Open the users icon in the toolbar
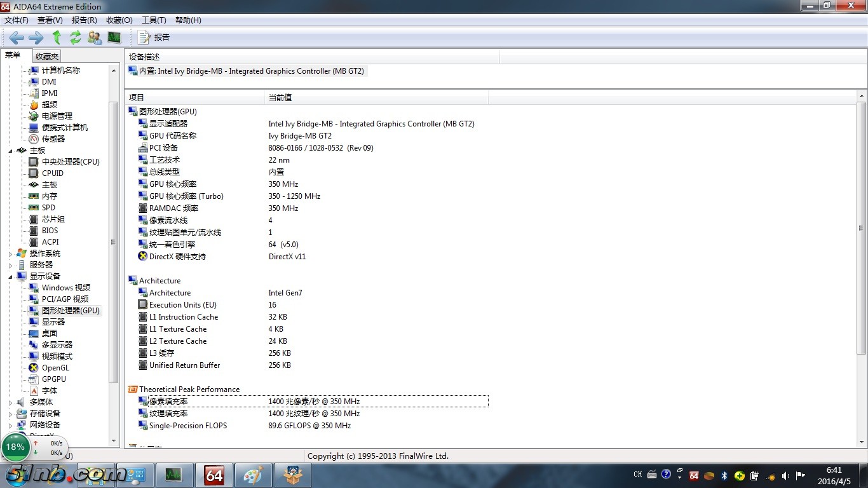 click(95, 37)
